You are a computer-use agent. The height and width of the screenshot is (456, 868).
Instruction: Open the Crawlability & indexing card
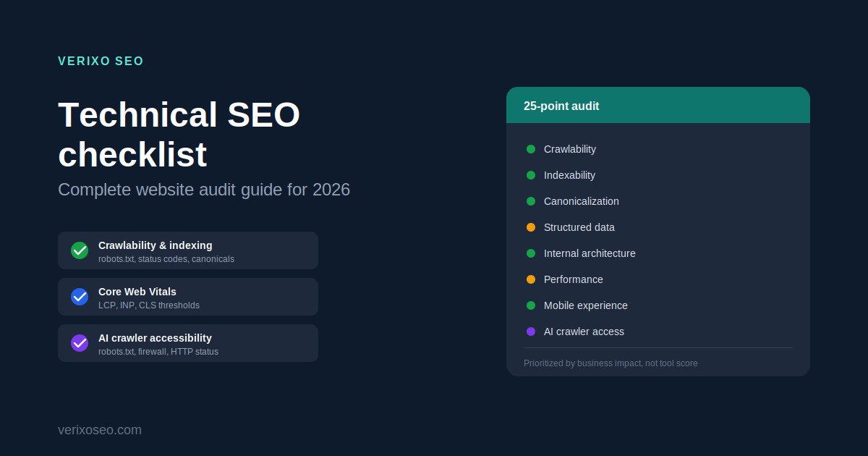click(x=188, y=250)
